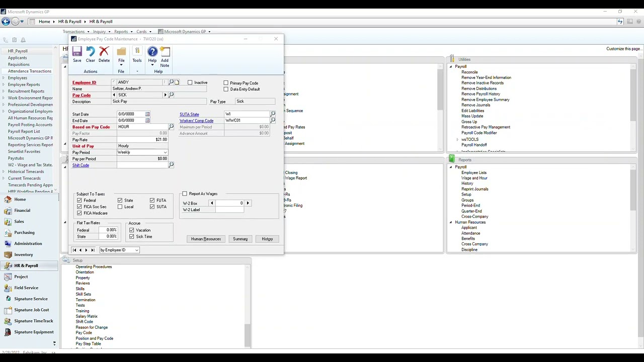Click the Inventory icon in the navigation pane
The width and height of the screenshot is (644, 362).
pos(8,254)
